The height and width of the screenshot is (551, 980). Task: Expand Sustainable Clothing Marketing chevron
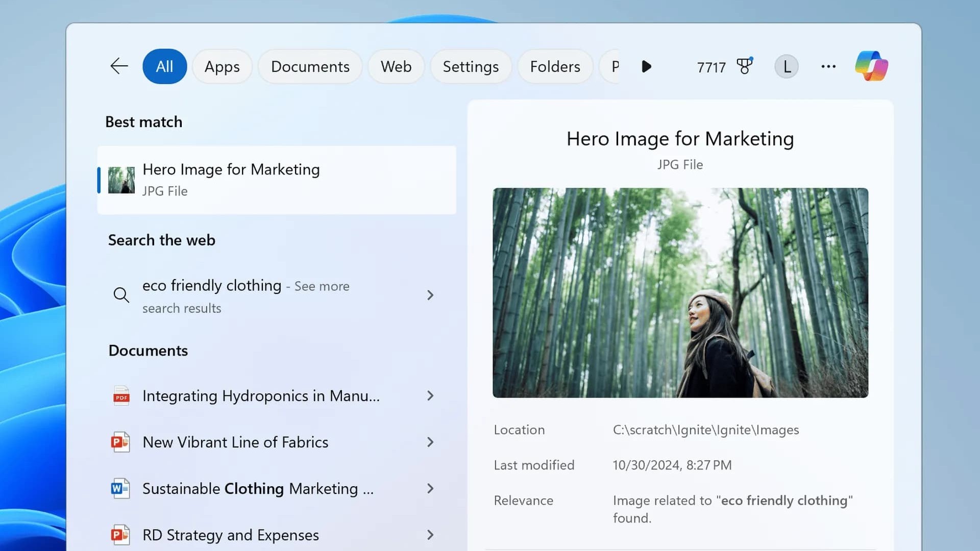pyautogui.click(x=430, y=489)
